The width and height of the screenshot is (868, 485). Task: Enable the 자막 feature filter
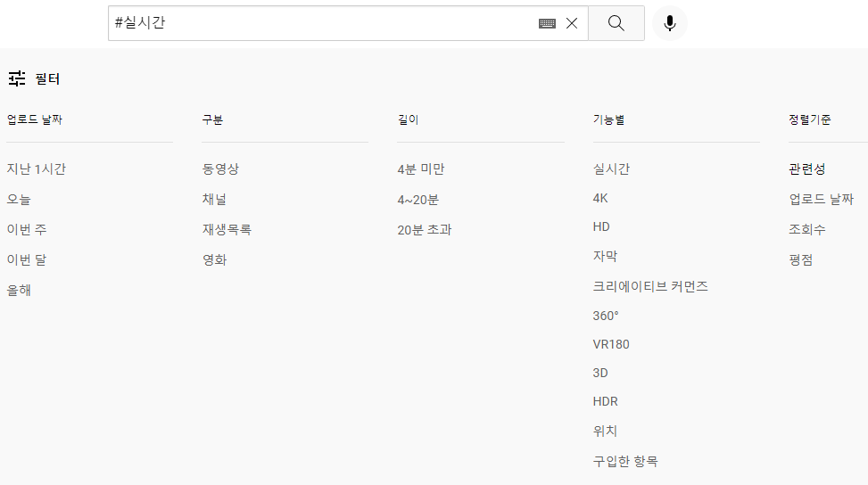(605, 256)
